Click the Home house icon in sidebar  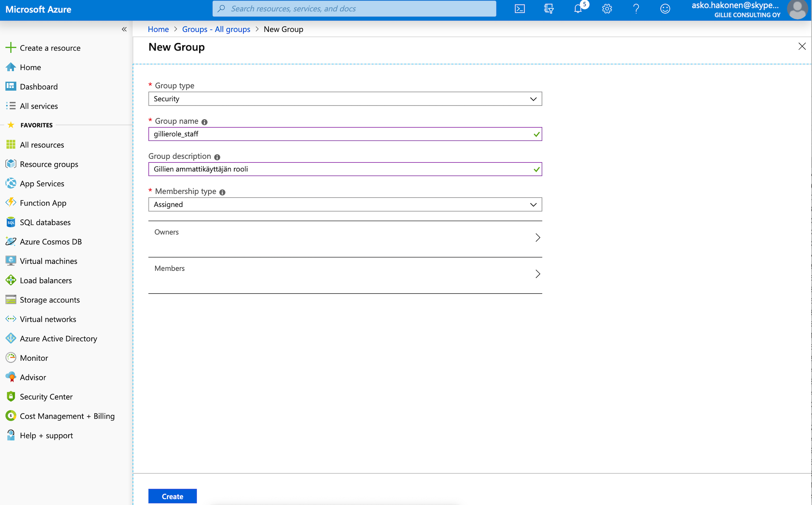[11, 67]
